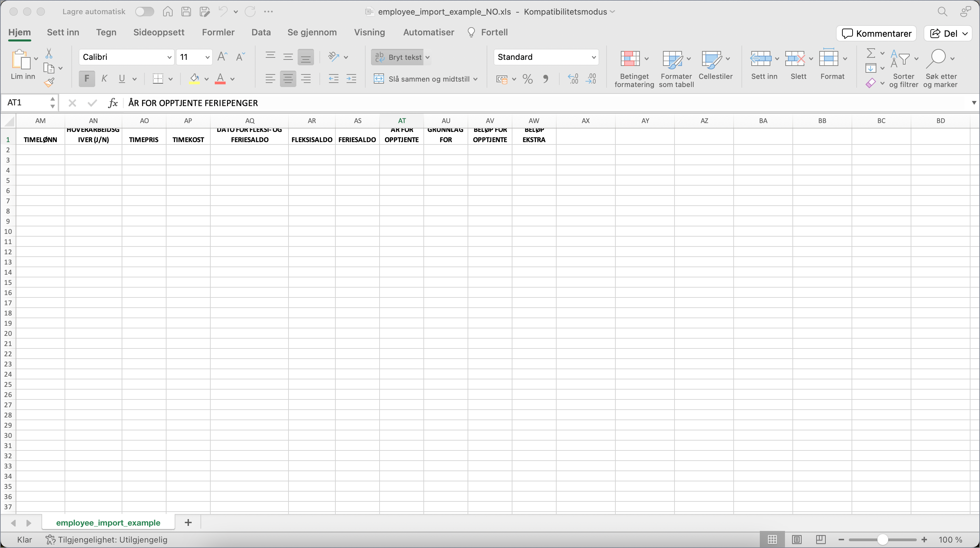
Task: Expand the formula bar with its arrow
Action: tap(974, 103)
